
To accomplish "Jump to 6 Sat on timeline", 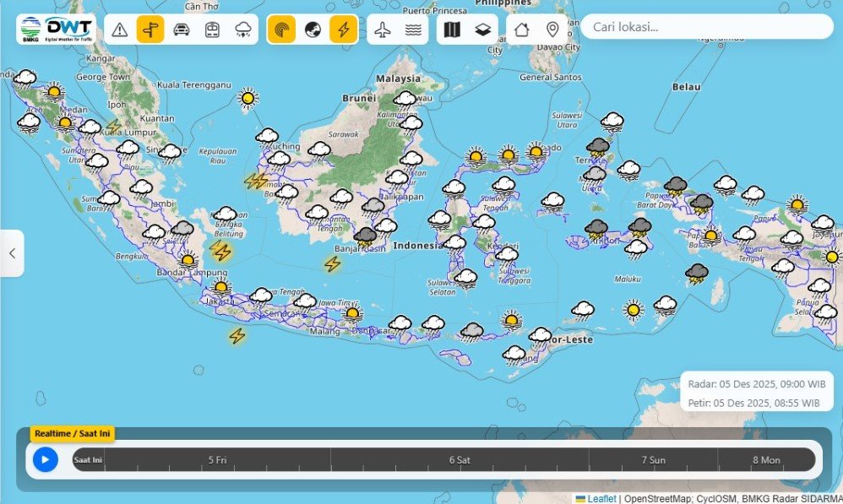I will coord(460,460).
